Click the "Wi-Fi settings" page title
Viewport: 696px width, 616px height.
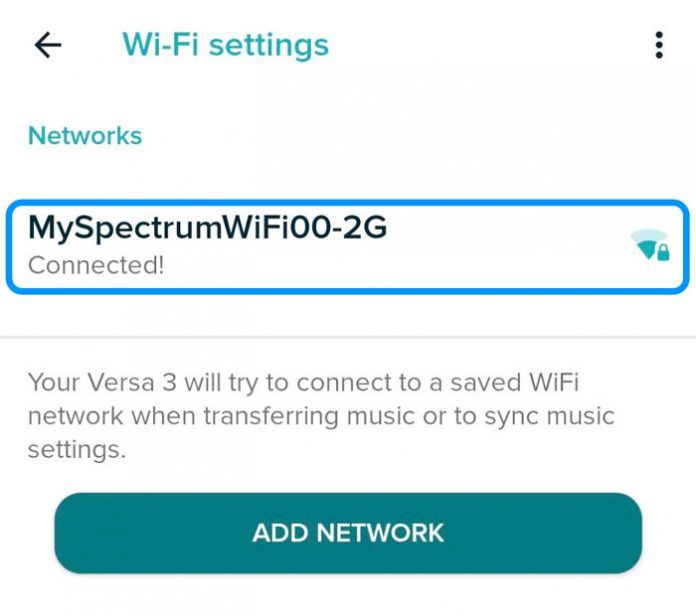(x=225, y=45)
